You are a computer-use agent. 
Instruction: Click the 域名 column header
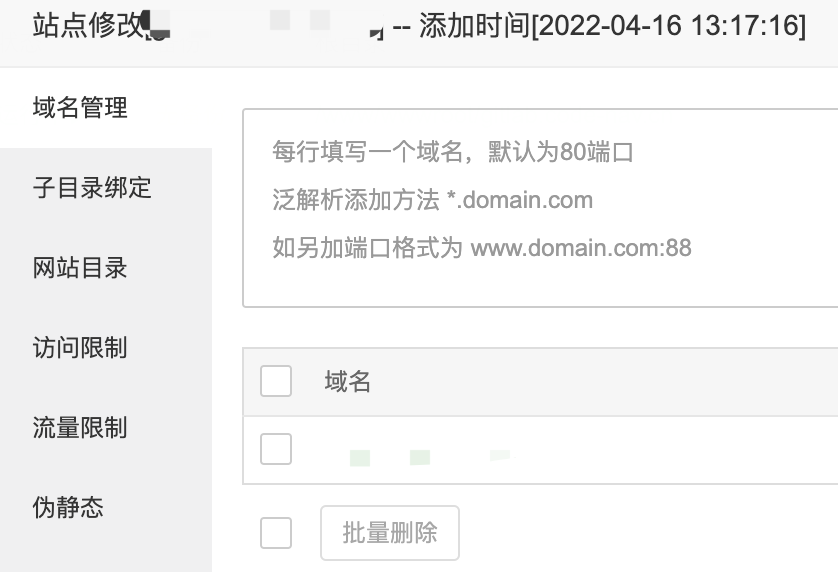point(348,381)
